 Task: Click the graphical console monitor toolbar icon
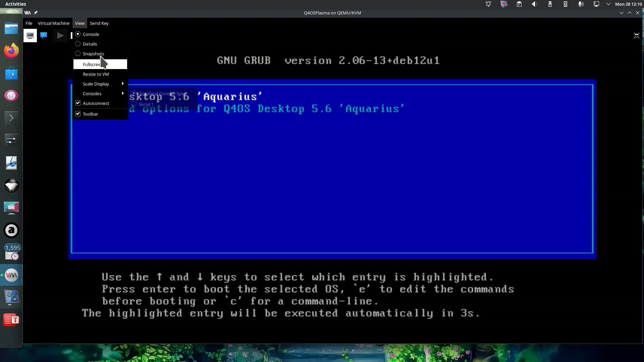click(30, 36)
